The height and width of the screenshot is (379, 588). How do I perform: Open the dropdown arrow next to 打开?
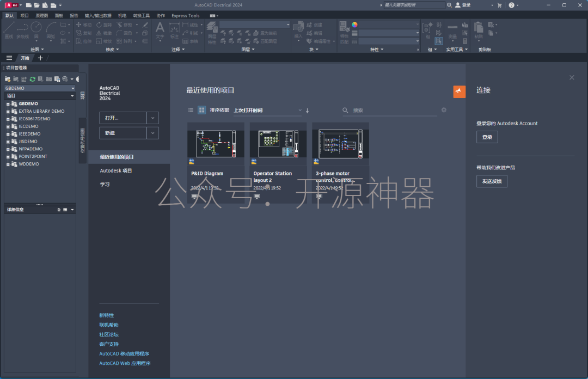pos(152,118)
